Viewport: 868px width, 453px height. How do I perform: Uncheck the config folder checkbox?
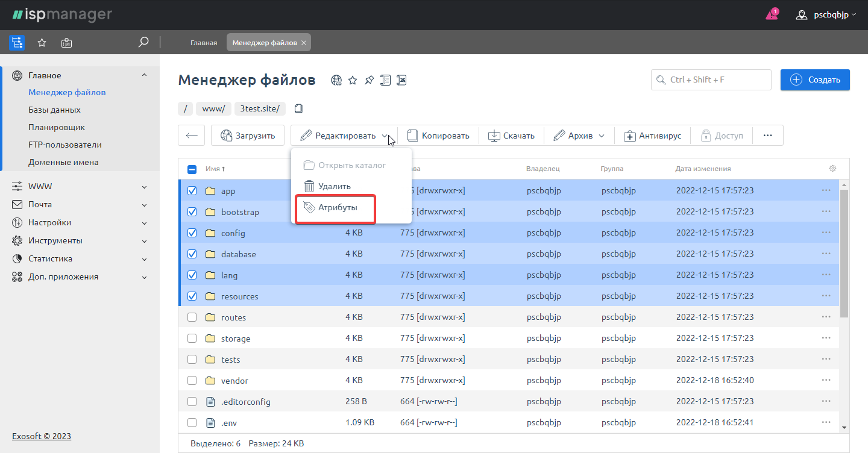192,233
